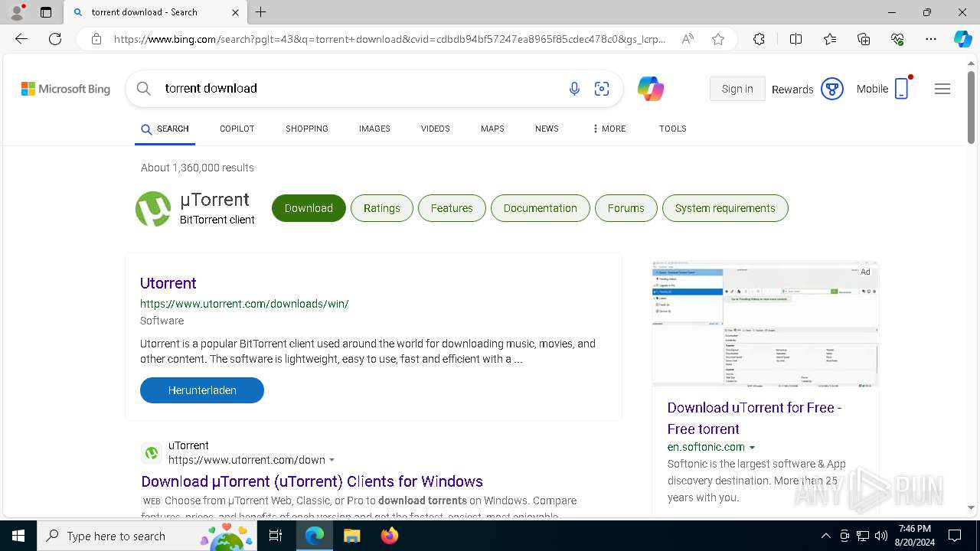Click the Bing search query input field
This screenshot has height=551, width=980.
(360, 89)
